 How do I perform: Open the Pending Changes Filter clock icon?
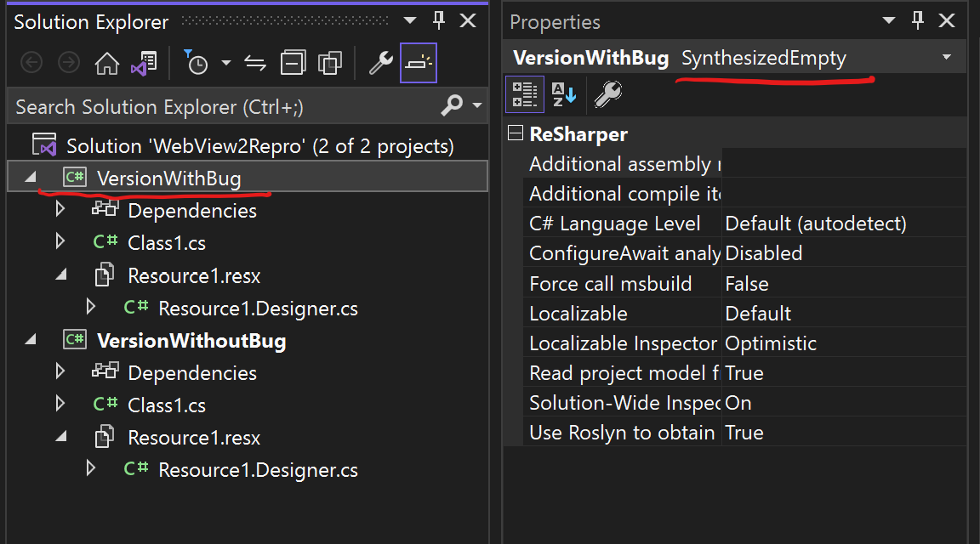(x=196, y=62)
